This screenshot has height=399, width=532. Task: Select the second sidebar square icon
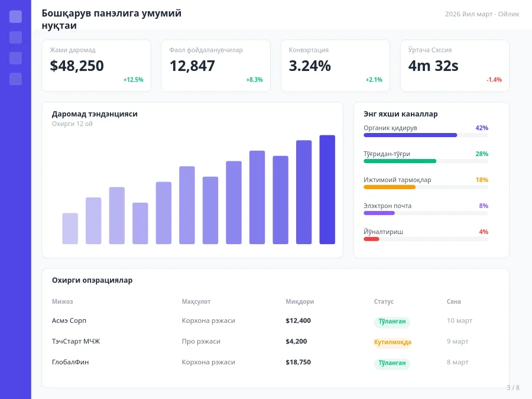[x=15, y=37]
